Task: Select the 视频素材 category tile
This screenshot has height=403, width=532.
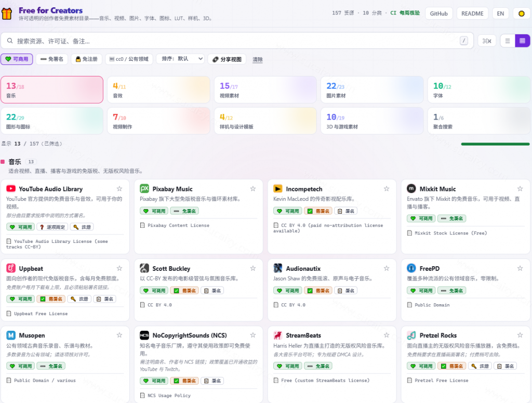Action: tap(265, 89)
